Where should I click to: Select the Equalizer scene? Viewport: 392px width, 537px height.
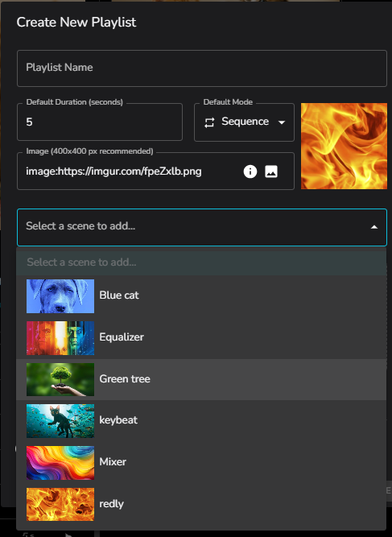pyautogui.click(x=201, y=337)
